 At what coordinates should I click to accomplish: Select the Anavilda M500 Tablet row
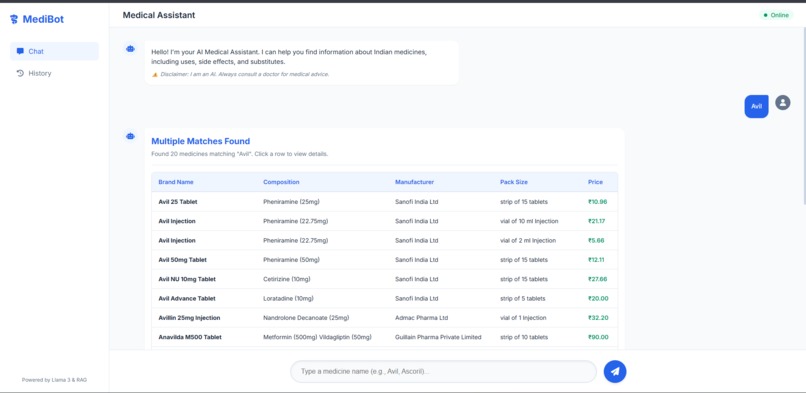[384, 338]
